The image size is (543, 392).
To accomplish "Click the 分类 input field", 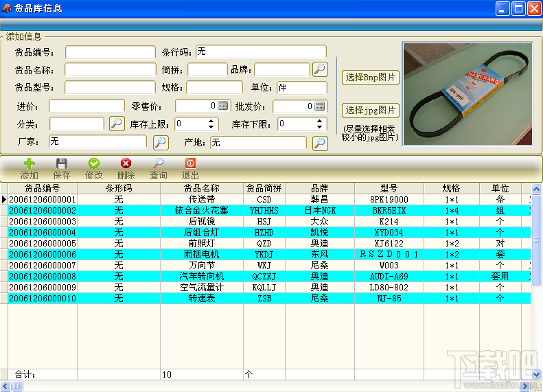I will 77,124.
